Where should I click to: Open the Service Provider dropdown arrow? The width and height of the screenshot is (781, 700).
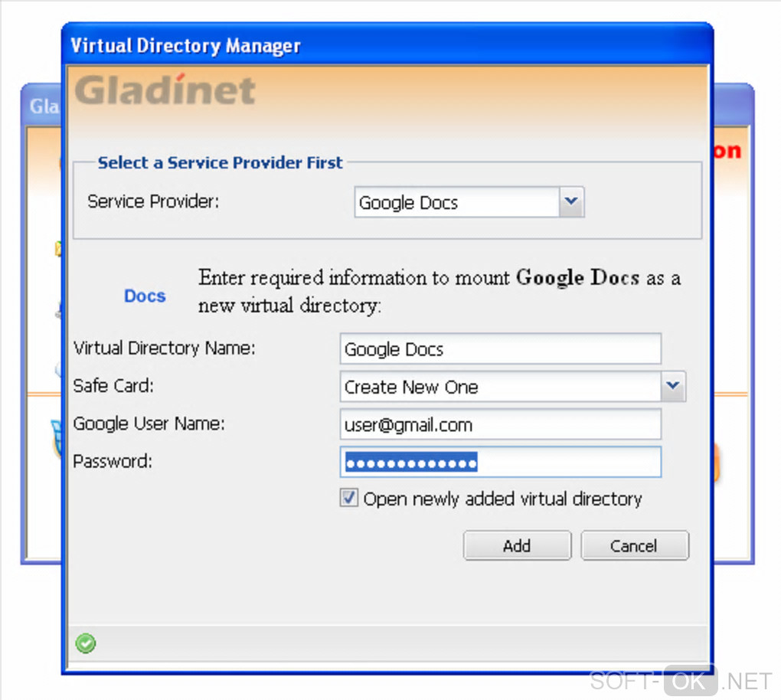[x=570, y=201]
